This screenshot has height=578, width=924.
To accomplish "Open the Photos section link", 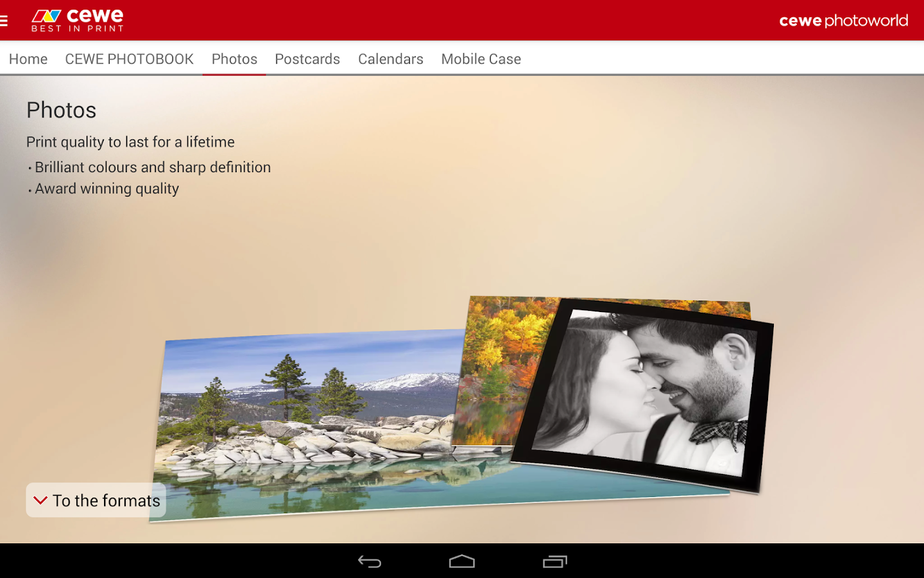I will [234, 58].
